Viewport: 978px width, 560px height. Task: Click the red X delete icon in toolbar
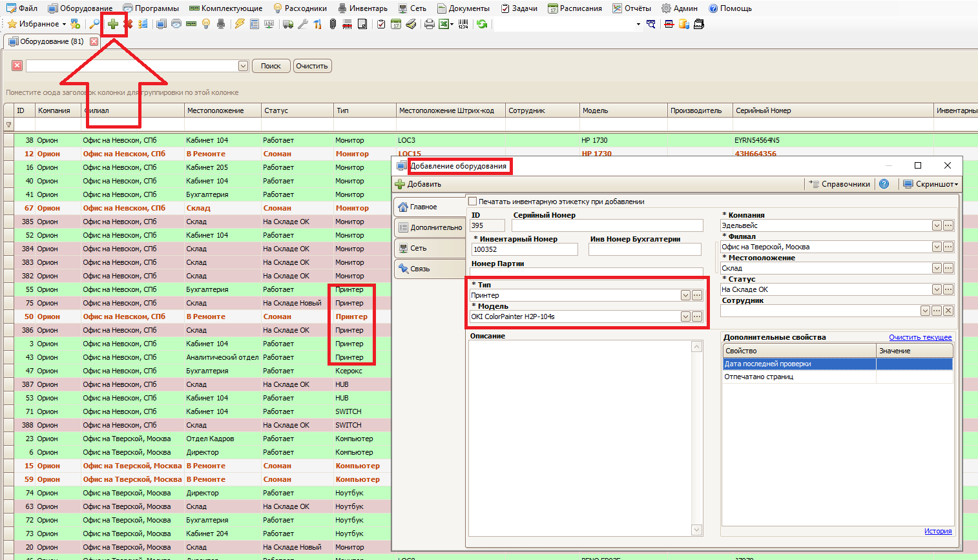(x=128, y=24)
